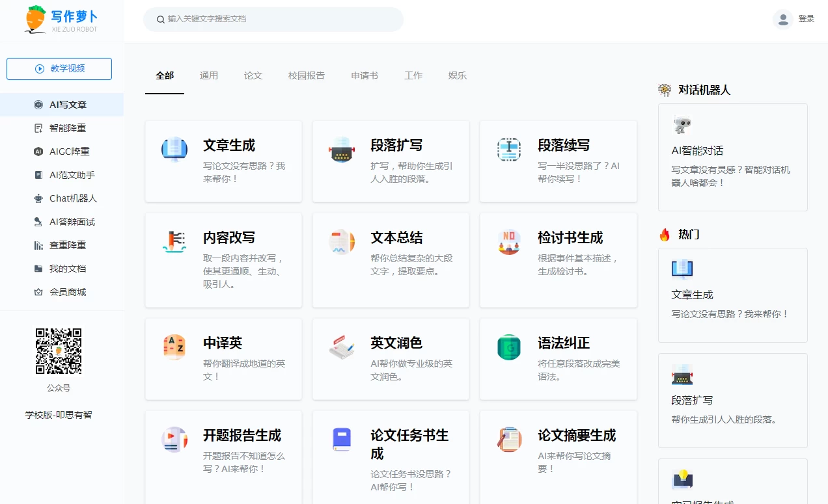
Task: Go to 会员商城 in the sidebar
Action: click(68, 292)
